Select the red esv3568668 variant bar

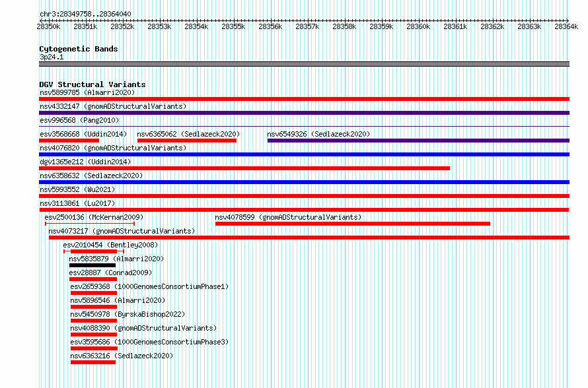69,141
